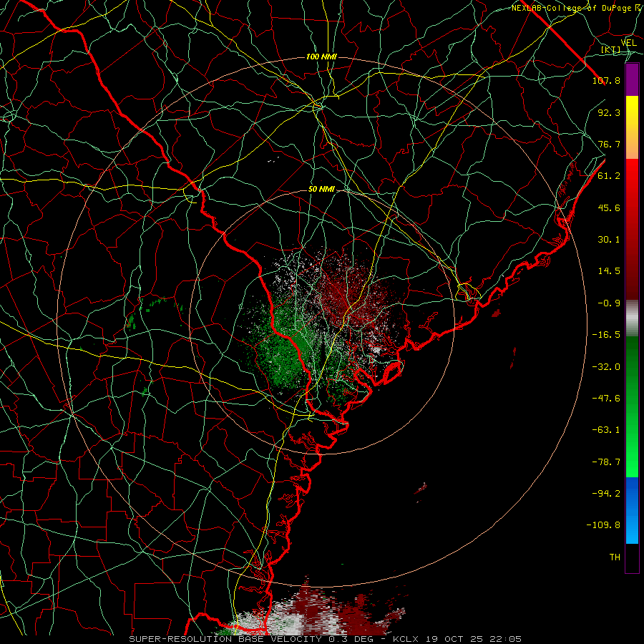Click the -0.9 velocity scale value
This screenshot has width=644, height=644.
click(x=609, y=303)
